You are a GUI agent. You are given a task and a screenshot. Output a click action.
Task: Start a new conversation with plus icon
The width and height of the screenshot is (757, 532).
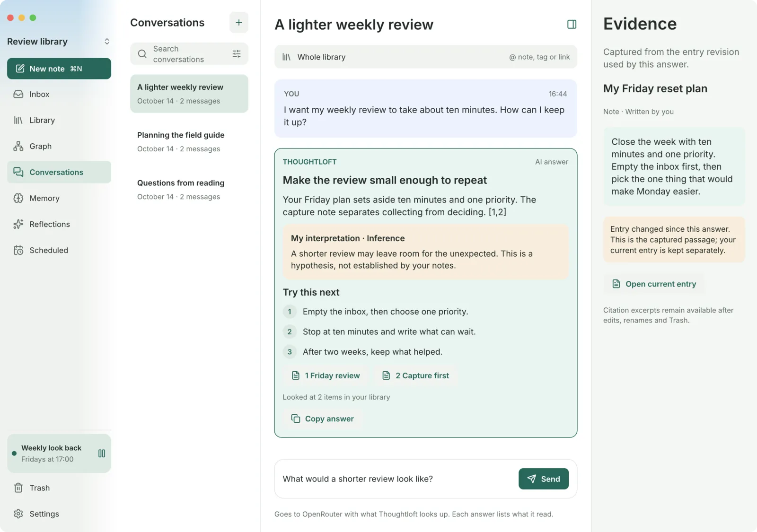tap(239, 23)
